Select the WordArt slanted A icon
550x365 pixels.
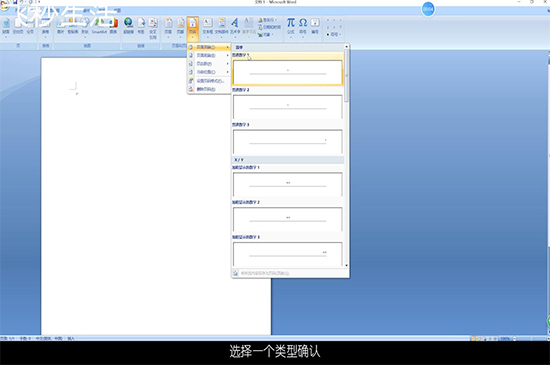click(235, 23)
